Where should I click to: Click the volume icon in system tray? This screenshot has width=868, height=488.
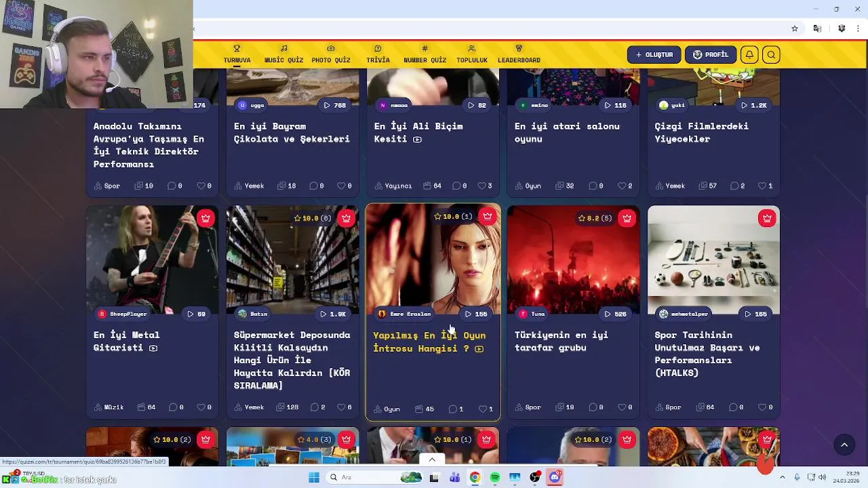coord(823,477)
